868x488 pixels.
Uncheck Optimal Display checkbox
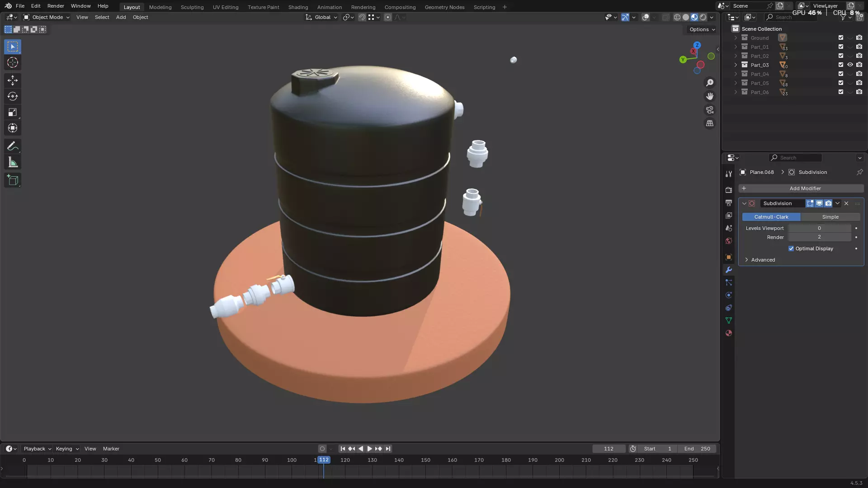coord(791,249)
